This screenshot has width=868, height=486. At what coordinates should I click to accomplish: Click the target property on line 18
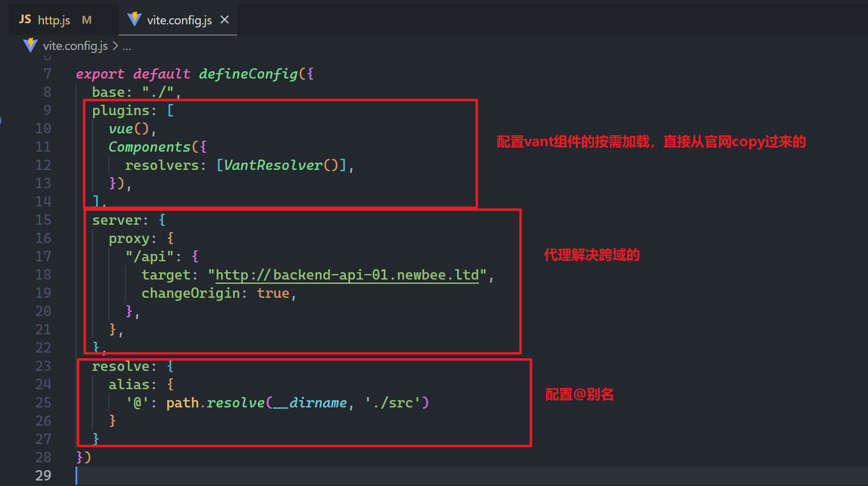[x=166, y=275]
